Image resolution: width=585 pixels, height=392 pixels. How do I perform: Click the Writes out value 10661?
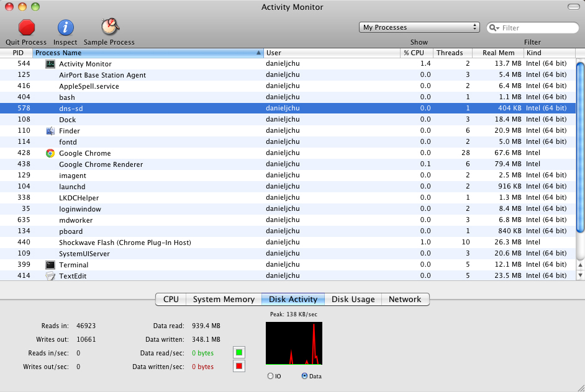86,339
